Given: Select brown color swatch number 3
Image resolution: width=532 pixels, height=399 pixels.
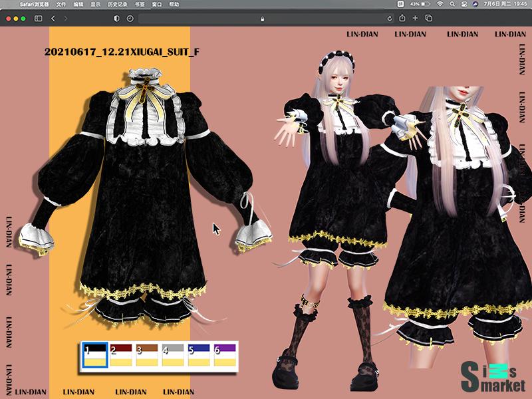Looking at the screenshot, I should point(147,355).
